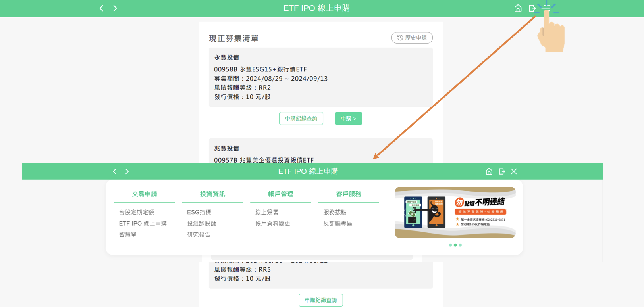Go to 反詐騙專區 link
The width and height of the screenshot is (644, 307).
tap(338, 223)
